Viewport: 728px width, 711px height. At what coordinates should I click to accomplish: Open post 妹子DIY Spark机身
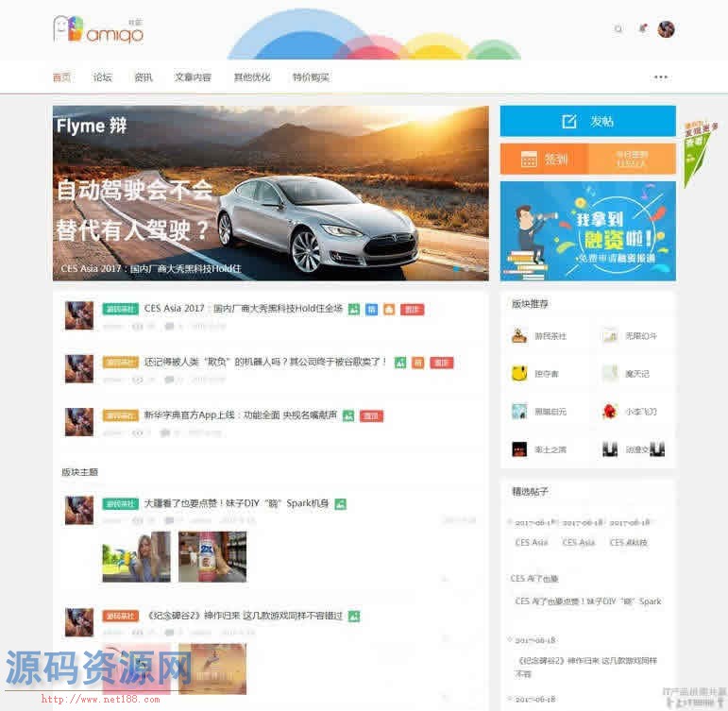point(236,503)
